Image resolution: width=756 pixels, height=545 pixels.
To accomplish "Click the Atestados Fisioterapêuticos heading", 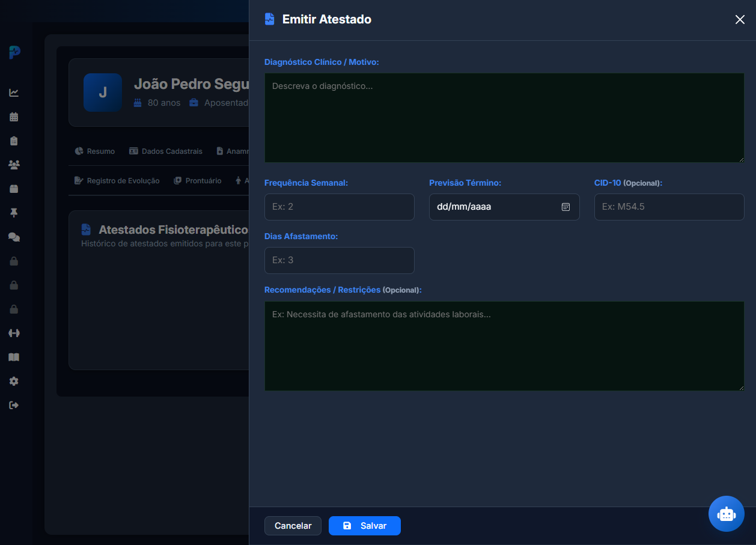I will pyautogui.click(x=174, y=230).
